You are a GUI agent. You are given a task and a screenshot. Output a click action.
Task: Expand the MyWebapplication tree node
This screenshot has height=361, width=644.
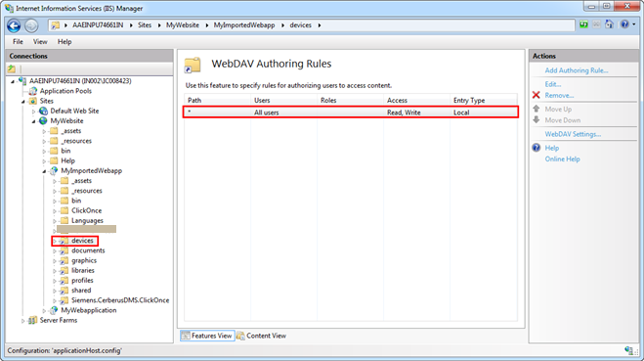[x=44, y=311]
